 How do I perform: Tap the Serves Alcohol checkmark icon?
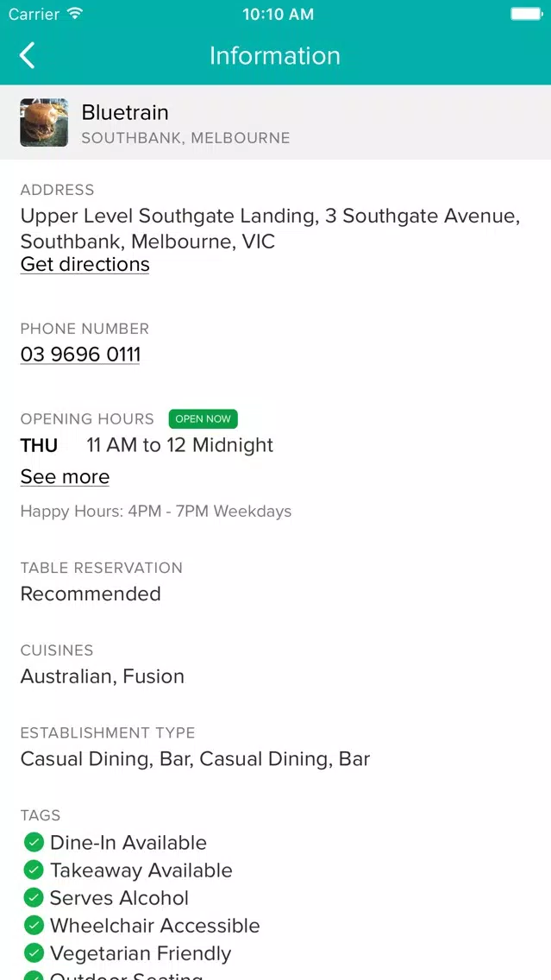click(x=33, y=897)
